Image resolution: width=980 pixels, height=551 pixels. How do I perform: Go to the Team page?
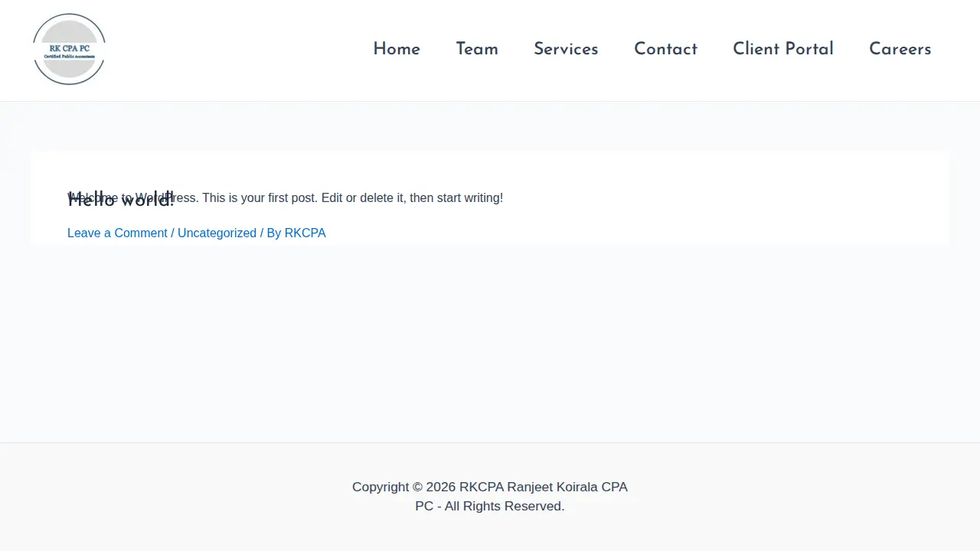click(477, 49)
